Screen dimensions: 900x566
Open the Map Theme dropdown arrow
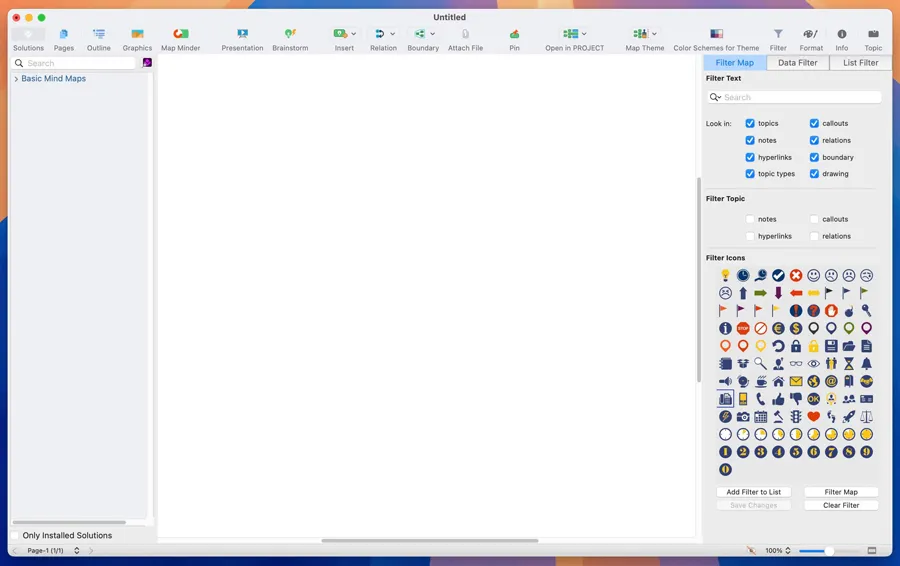(654, 34)
